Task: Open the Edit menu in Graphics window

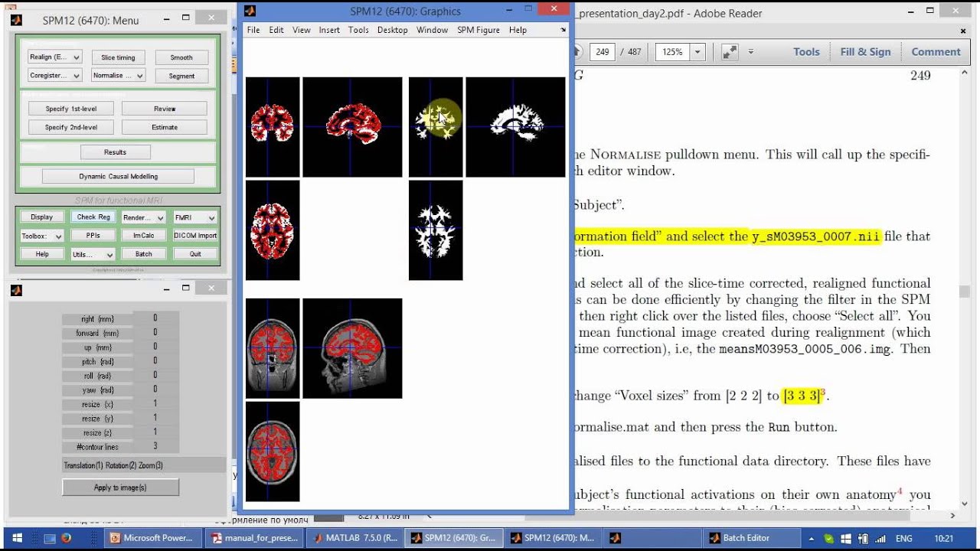Action: click(276, 30)
